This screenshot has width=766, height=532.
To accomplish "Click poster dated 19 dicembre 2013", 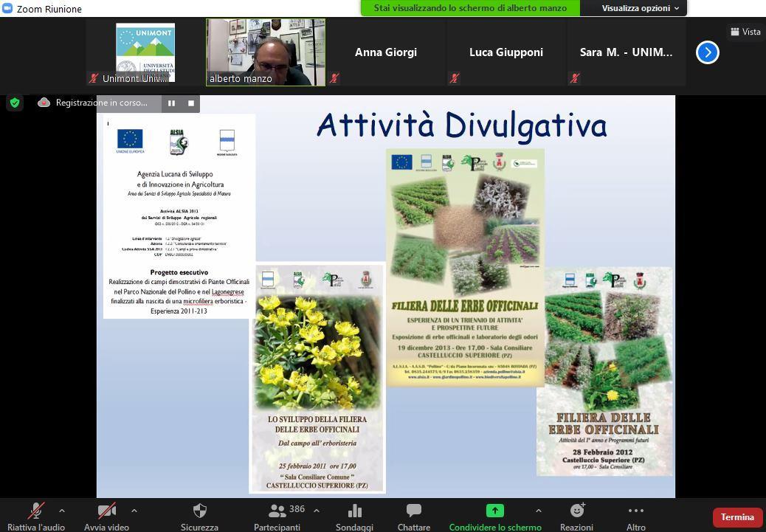I will pyautogui.click(x=465, y=267).
